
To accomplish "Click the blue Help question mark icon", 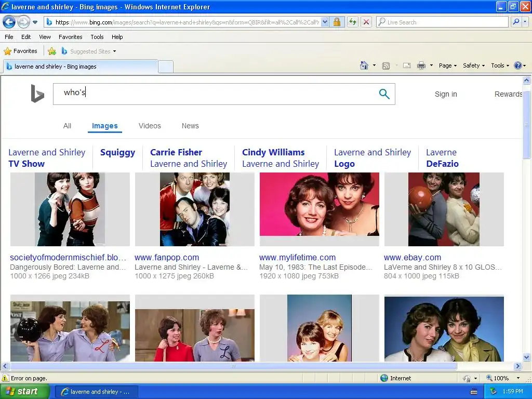I will click(x=518, y=65).
